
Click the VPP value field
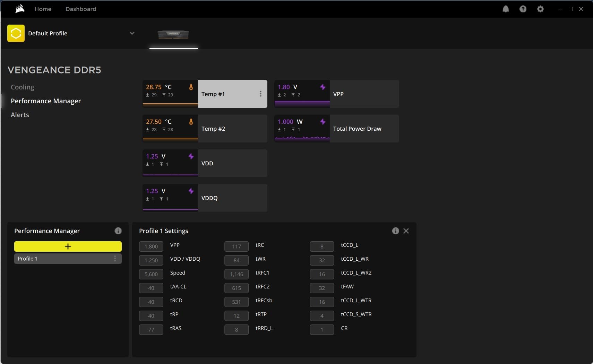point(151,246)
